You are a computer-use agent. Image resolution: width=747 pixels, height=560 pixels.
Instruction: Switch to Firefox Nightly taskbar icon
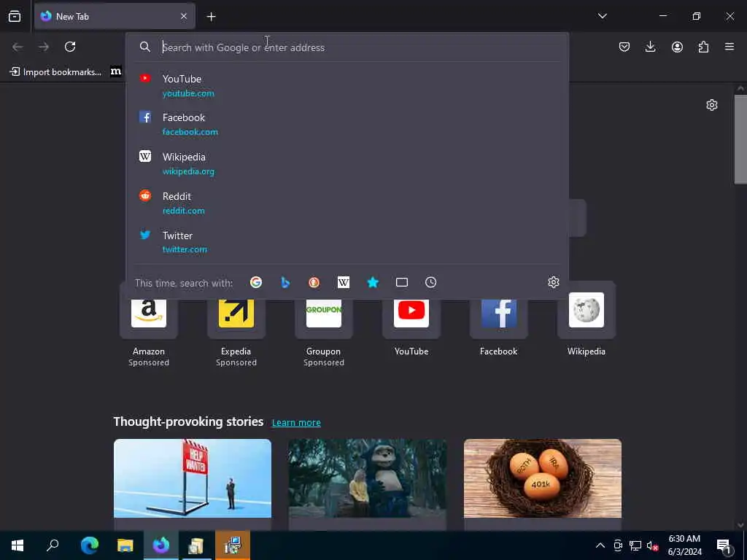click(161, 545)
